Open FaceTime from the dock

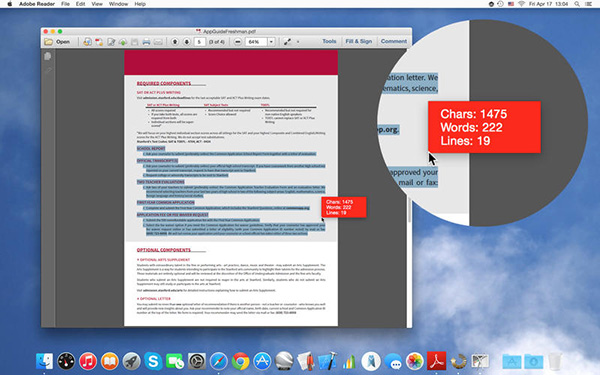point(175,361)
